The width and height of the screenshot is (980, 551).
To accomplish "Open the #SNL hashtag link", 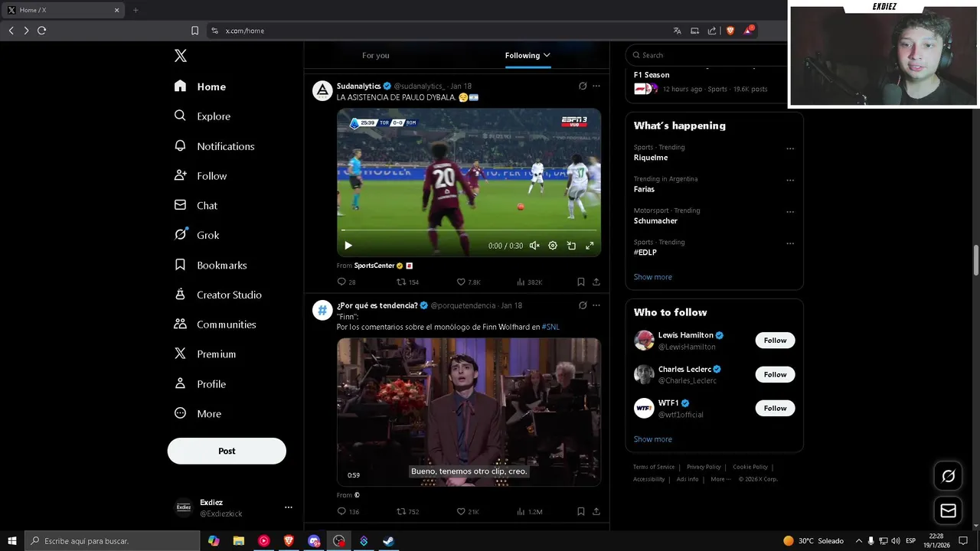I will click(x=550, y=327).
